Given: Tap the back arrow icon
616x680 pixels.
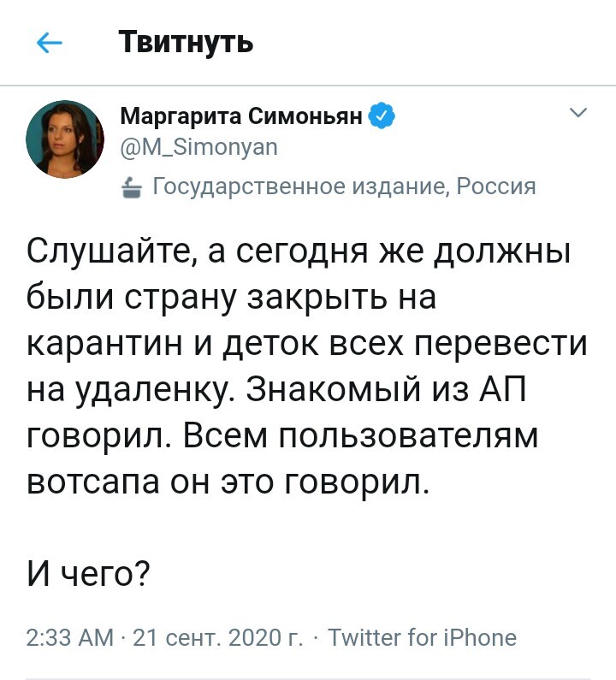Looking at the screenshot, I should pyautogui.click(x=50, y=43).
